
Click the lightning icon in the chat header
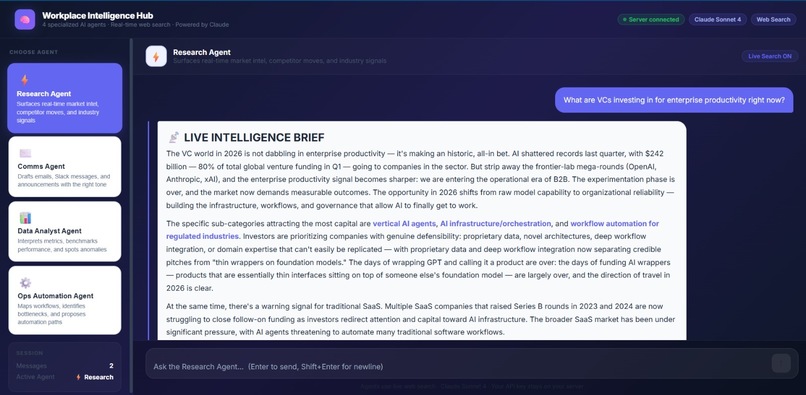tap(156, 56)
